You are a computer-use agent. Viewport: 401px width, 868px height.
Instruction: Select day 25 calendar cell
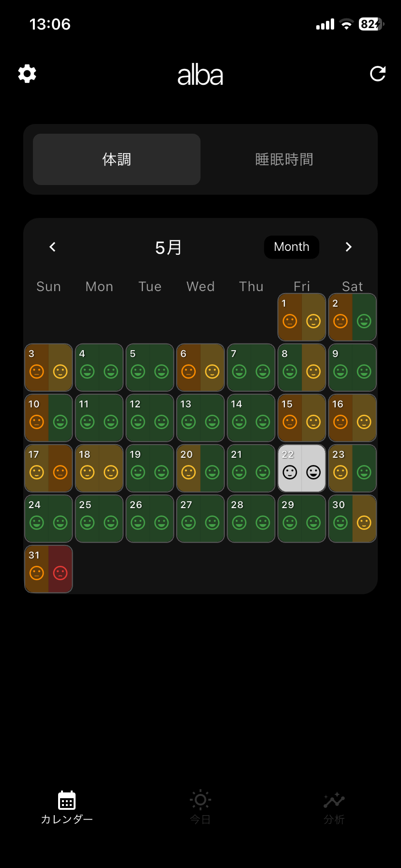99,519
